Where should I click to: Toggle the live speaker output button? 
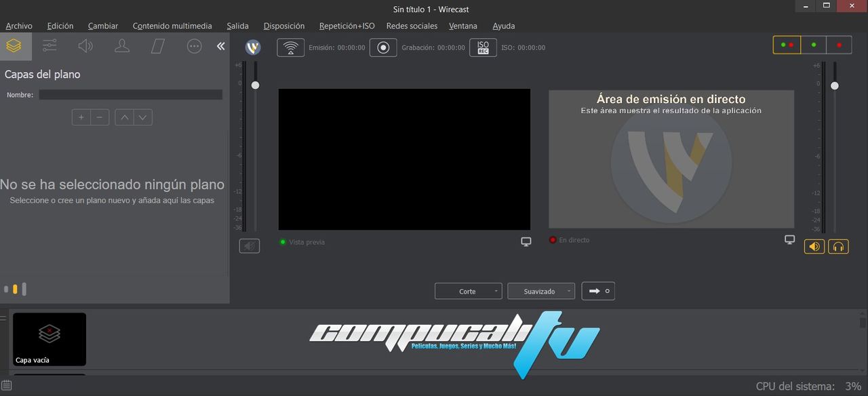point(814,246)
